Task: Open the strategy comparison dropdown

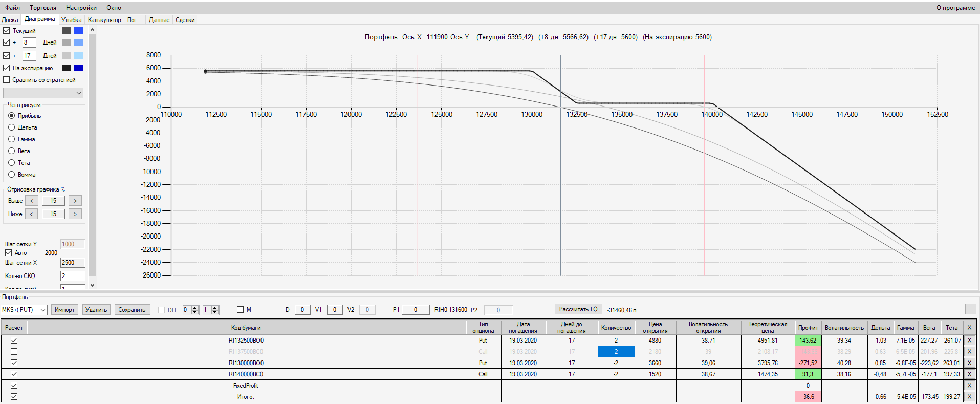Action: pos(43,93)
